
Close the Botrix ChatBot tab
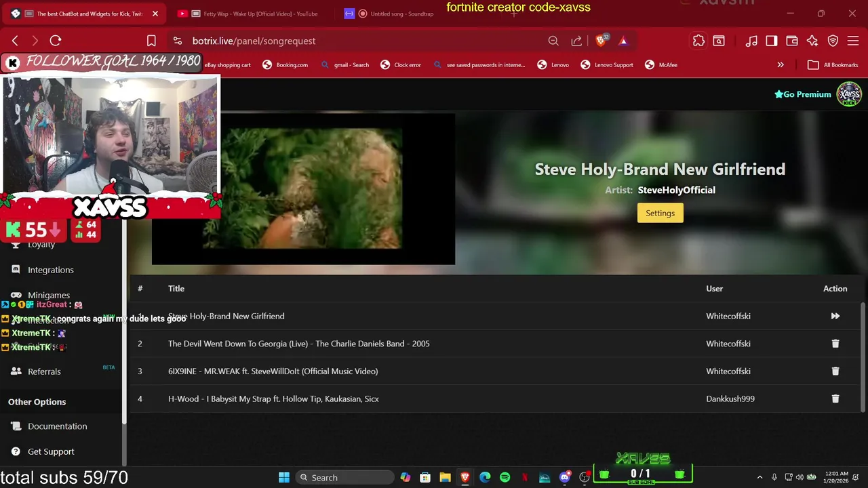click(155, 14)
